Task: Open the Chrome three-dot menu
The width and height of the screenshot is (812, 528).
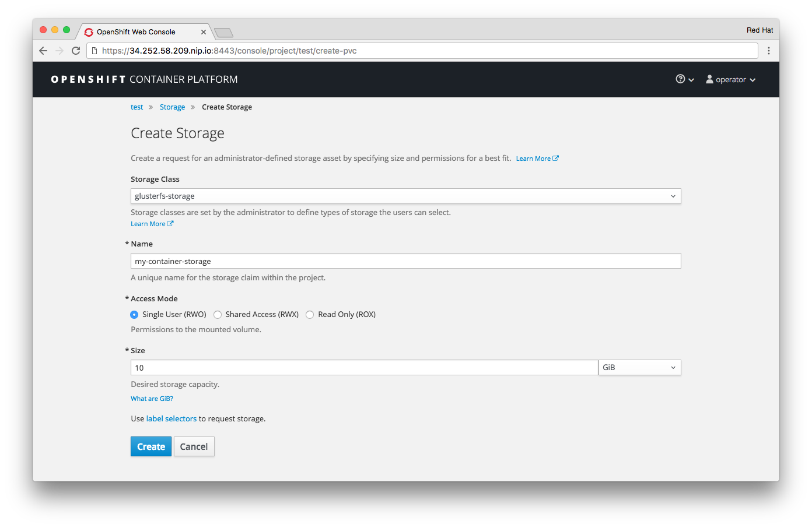Action: pos(769,51)
